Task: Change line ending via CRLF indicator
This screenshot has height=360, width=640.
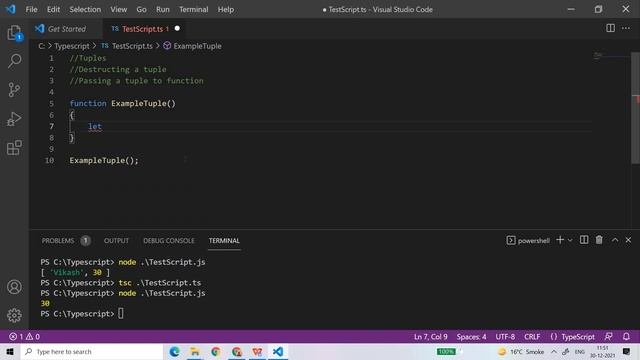Action: [x=532, y=337]
